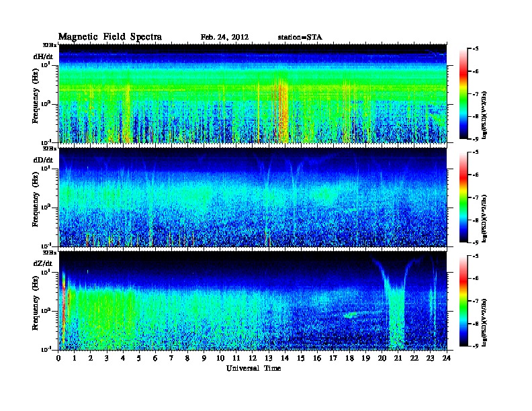Screen dimensions: 532x411
Task: Click hour tick label 7 on time axis
Action: pos(171,359)
